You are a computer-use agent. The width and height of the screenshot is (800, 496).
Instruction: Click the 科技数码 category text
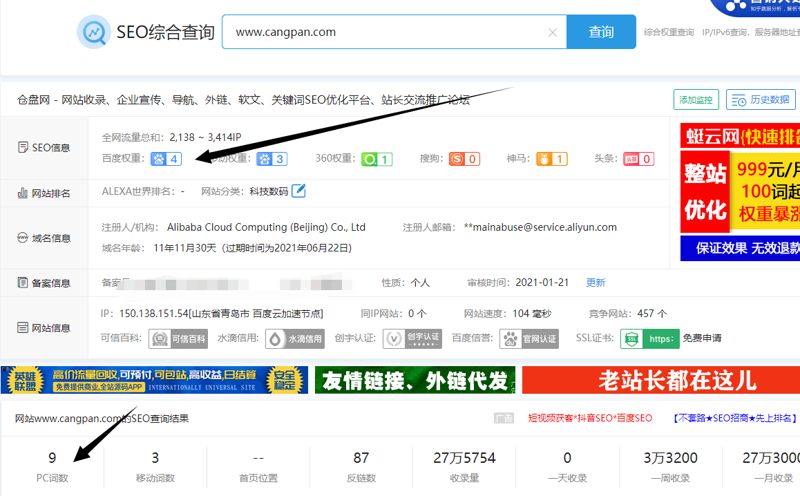(269, 191)
